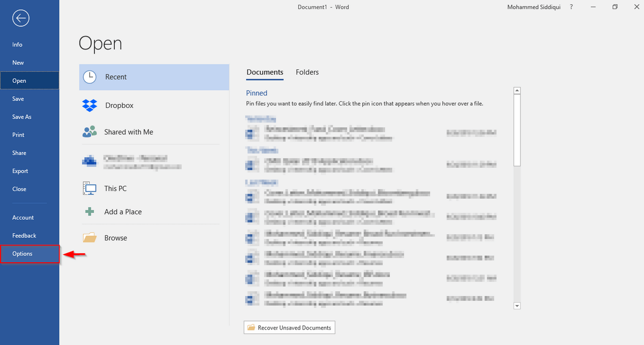Switch to the Documents tab

click(265, 73)
